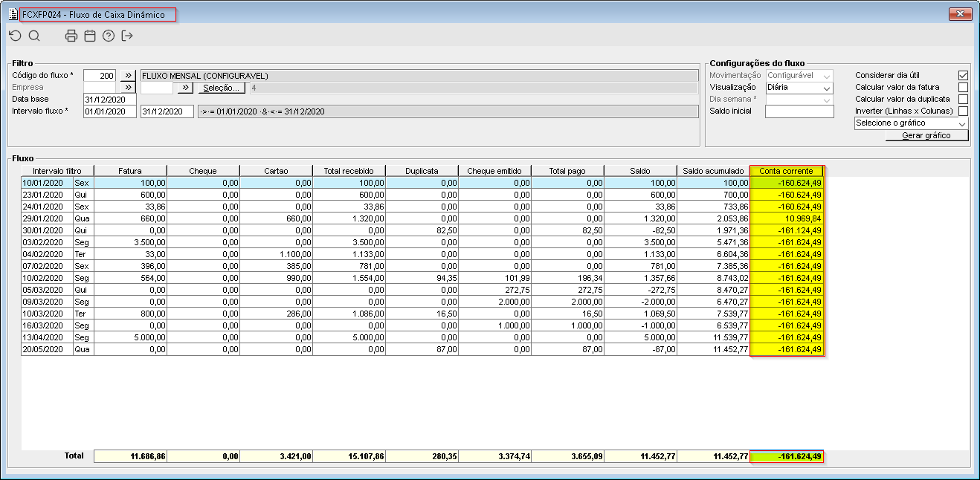The height and width of the screenshot is (480, 980).
Task: Click the 87,00 Duplicata cell
Action: [x=422, y=349]
